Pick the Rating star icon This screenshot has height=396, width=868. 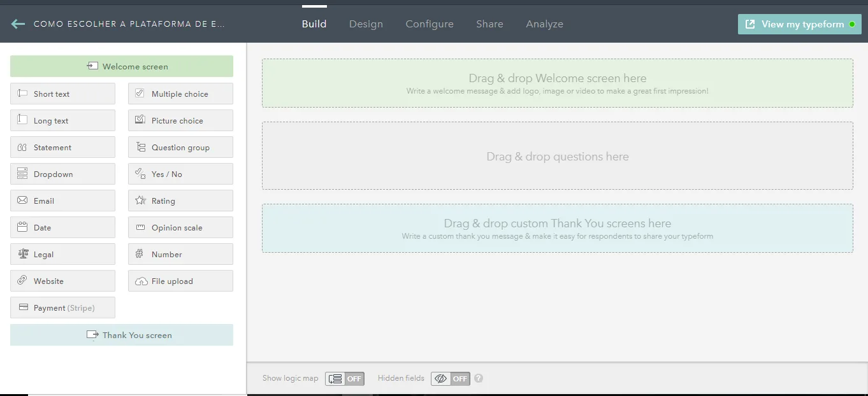[140, 201]
